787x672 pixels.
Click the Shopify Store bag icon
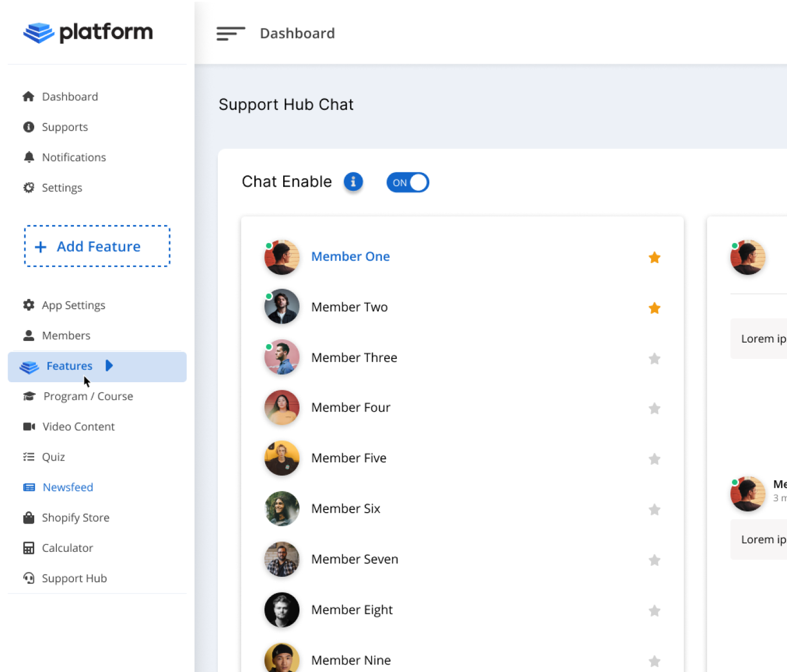(x=29, y=518)
